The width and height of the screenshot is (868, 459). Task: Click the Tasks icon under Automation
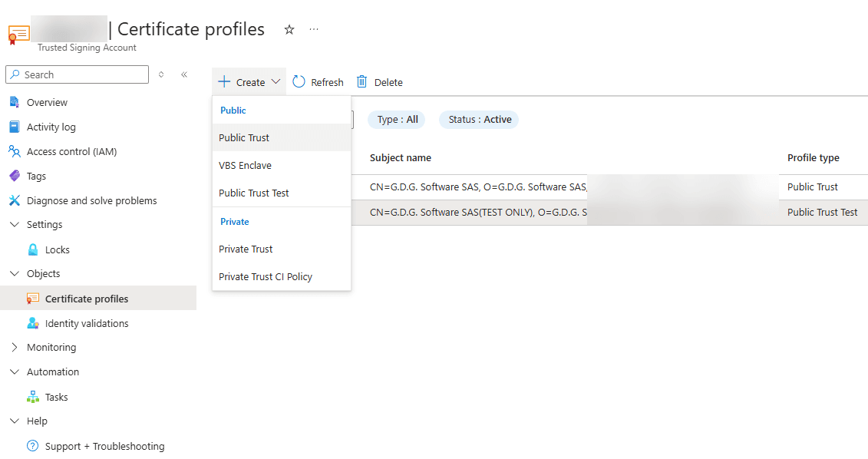[x=34, y=396]
